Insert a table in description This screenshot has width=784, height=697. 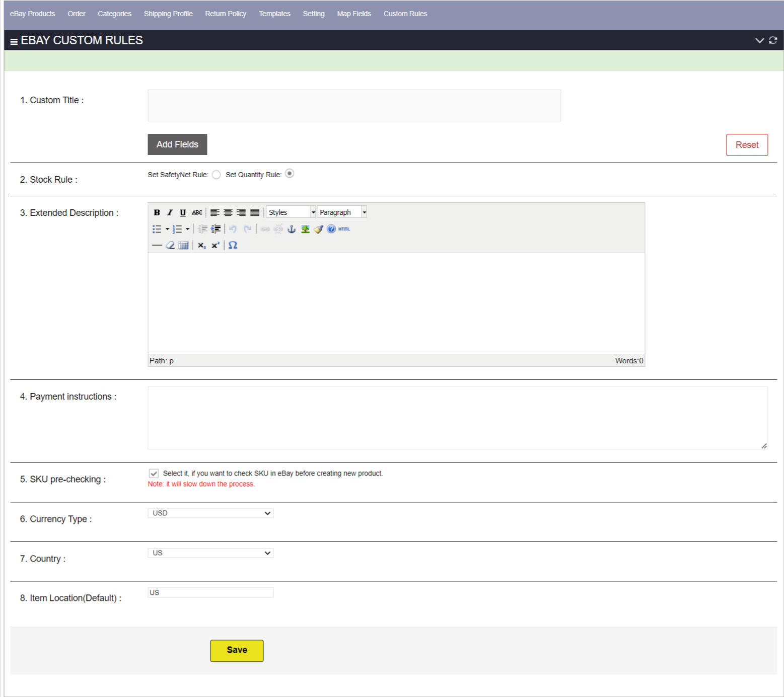[183, 245]
